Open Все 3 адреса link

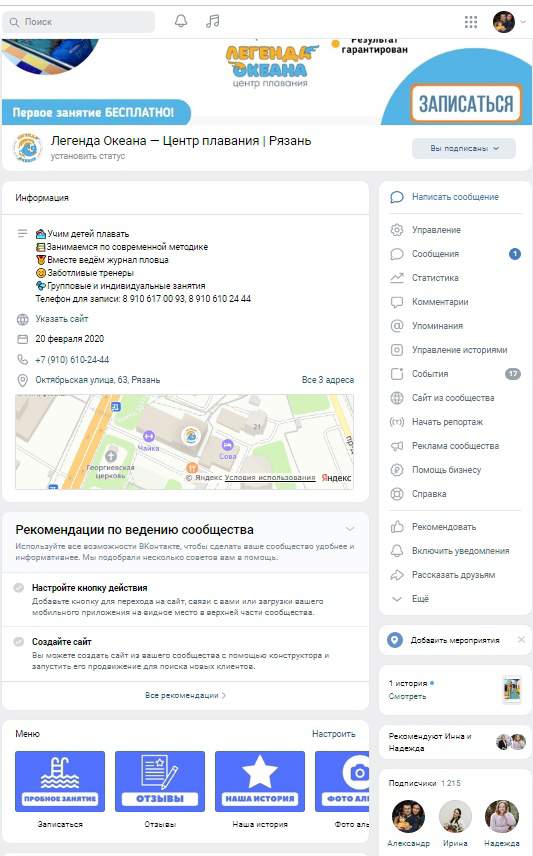click(328, 380)
